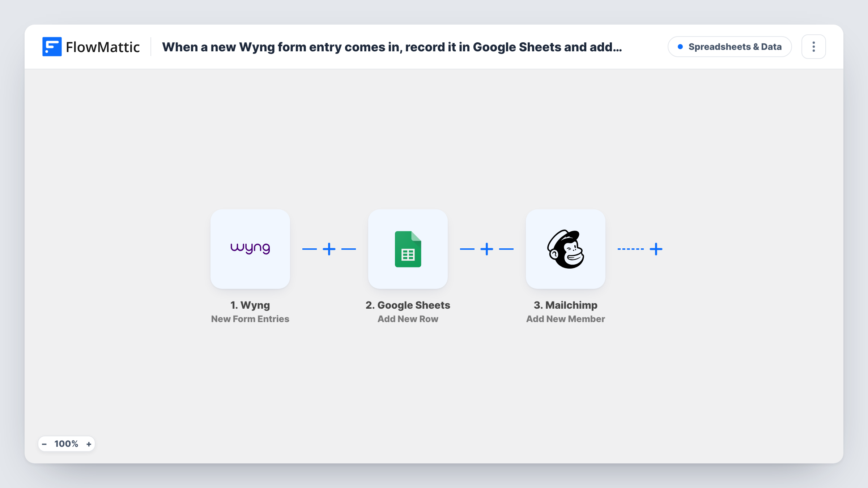Open the Mailchimp step card
This screenshot has width=868, height=488.
click(566, 249)
